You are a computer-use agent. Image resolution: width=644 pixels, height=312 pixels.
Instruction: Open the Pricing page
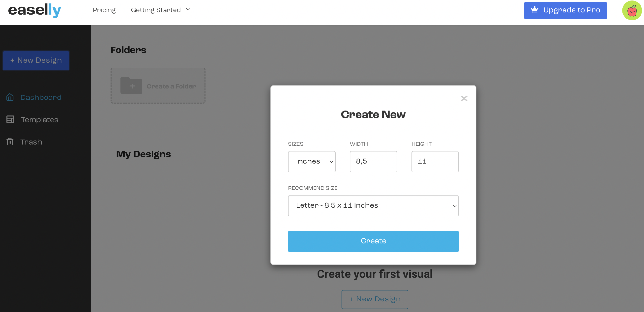click(x=104, y=10)
